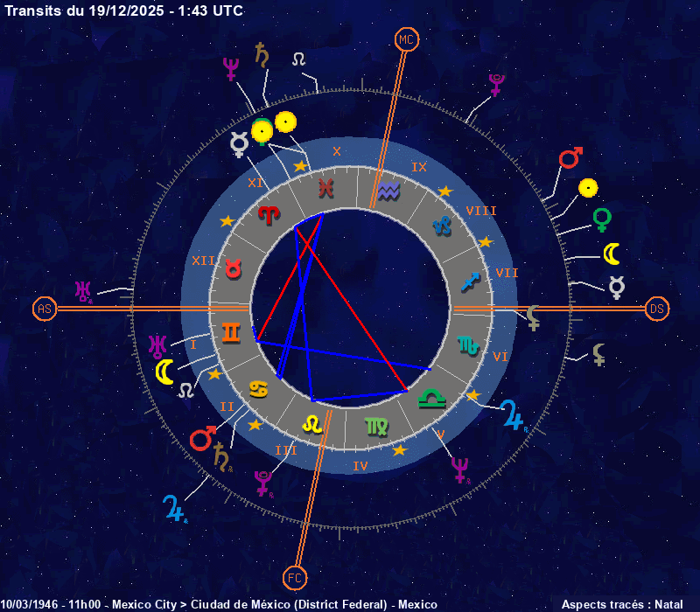The image size is (700, 612).
Task: Select the green Libra sign
Action: tap(431, 398)
